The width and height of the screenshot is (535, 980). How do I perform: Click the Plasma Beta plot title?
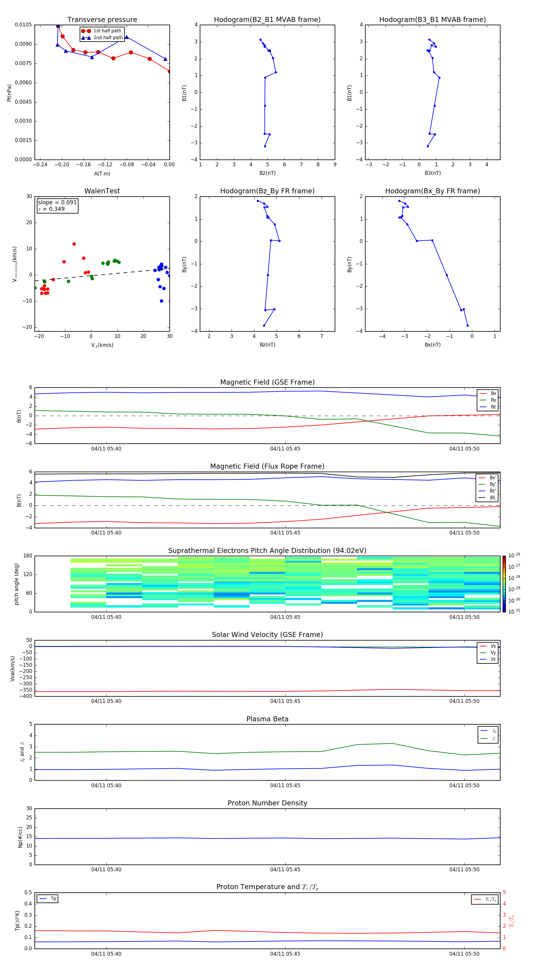pos(267,719)
